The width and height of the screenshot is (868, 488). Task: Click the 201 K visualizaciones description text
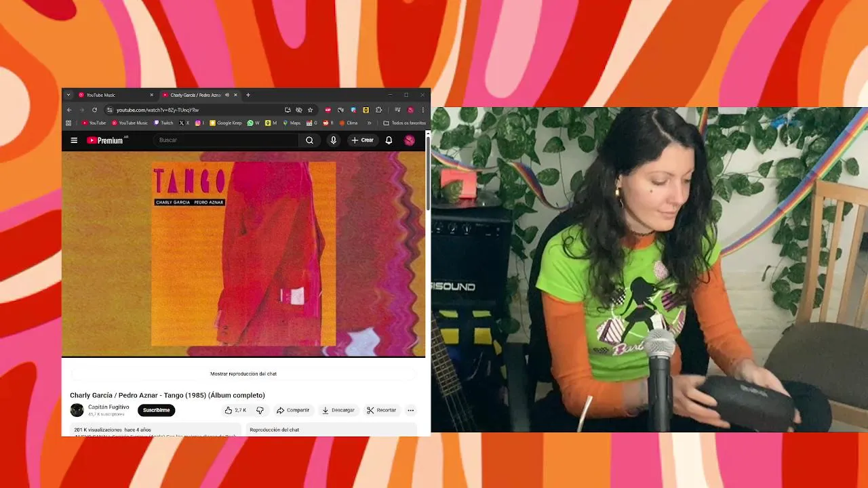coord(113,430)
